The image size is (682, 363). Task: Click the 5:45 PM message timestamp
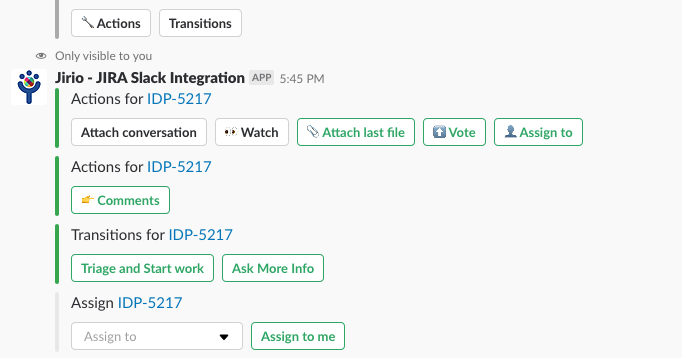pyautogui.click(x=302, y=79)
